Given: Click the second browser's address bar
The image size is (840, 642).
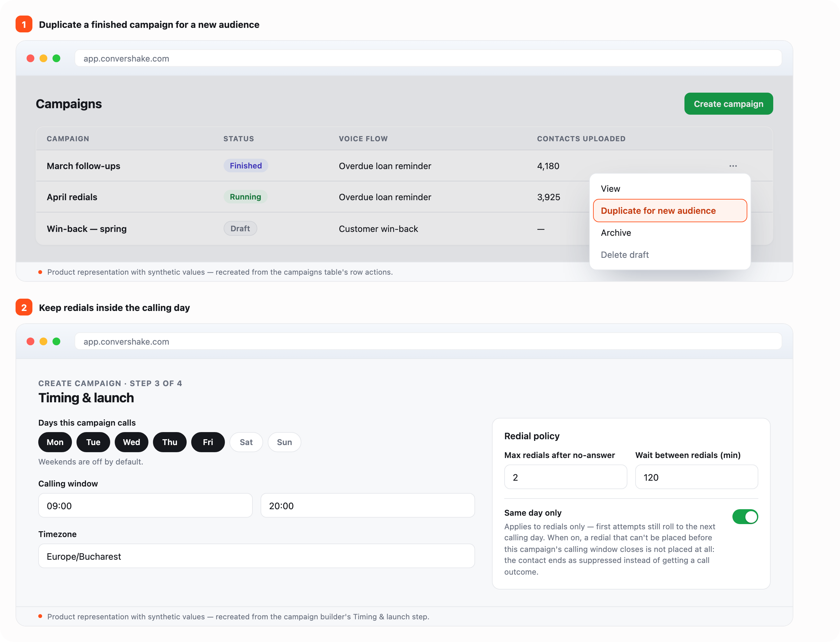Looking at the screenshot, I should pyautogui.click(x=428, y=341).
